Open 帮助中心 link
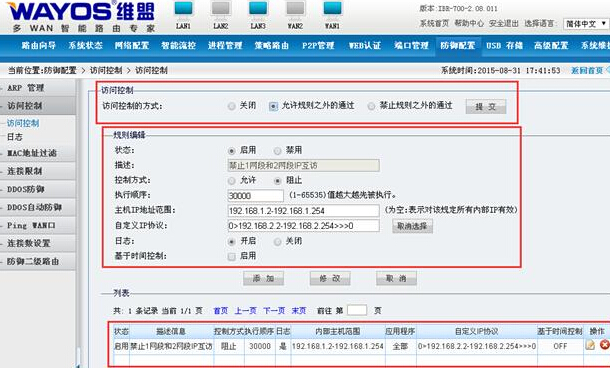The height and width of the screenshot is (368, 610). pyautogui.click(x=469, y=23)
